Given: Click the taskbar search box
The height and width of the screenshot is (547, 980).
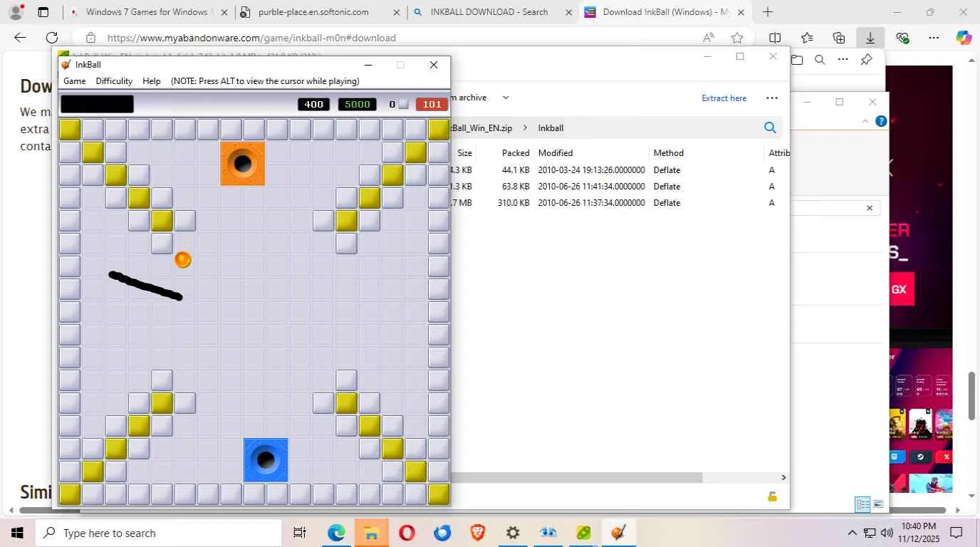Looking at the screenshot, I should [158, 533].
